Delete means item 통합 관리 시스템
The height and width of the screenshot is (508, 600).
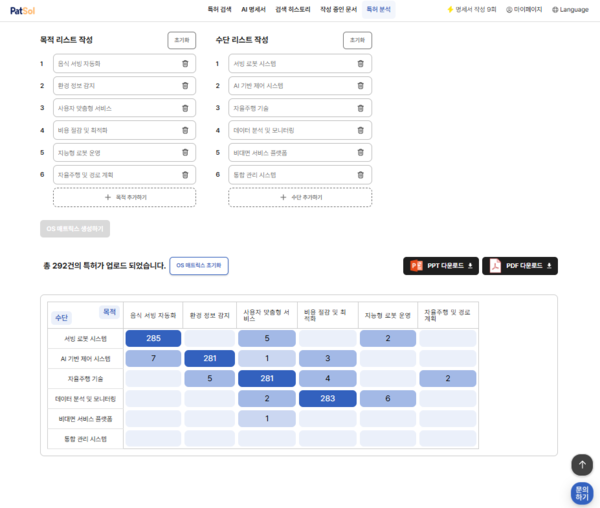360,174
